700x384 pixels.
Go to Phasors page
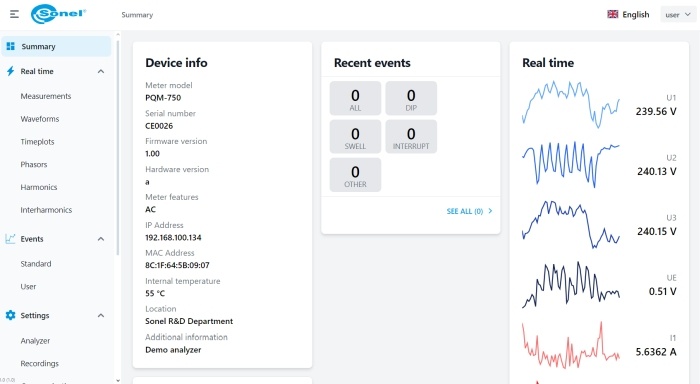[33, 164]
